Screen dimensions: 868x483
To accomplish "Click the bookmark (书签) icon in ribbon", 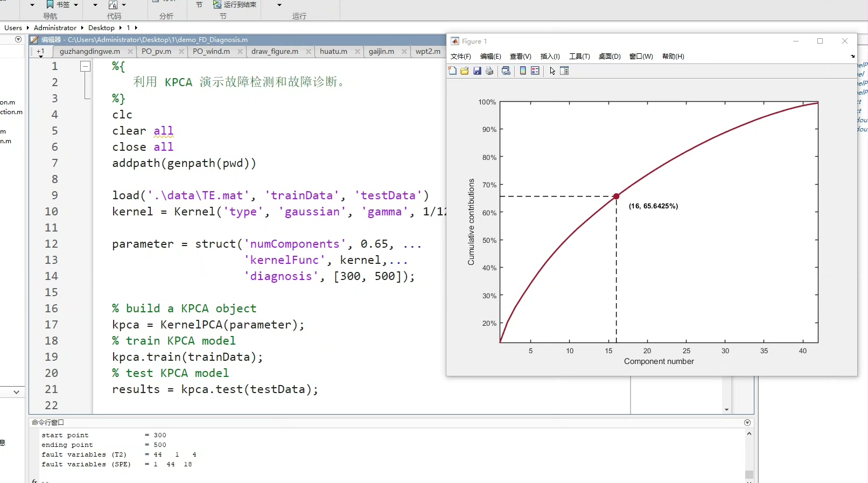I will coord(50,4).
